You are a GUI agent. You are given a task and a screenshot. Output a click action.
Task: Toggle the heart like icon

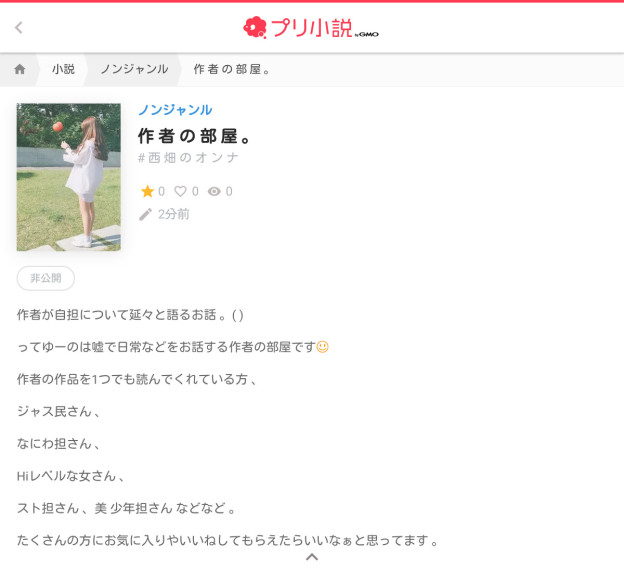tap(180, 191)
